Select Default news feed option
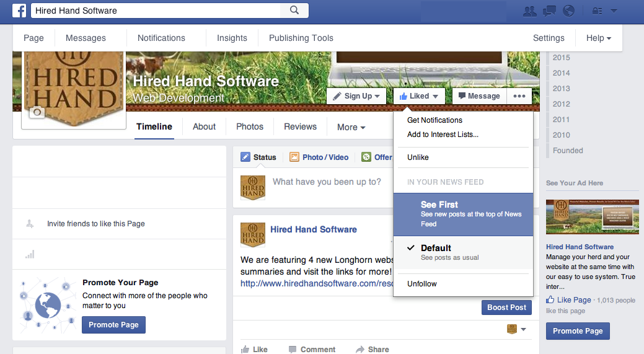Screen dimensions: 644x354 (463, 252)
